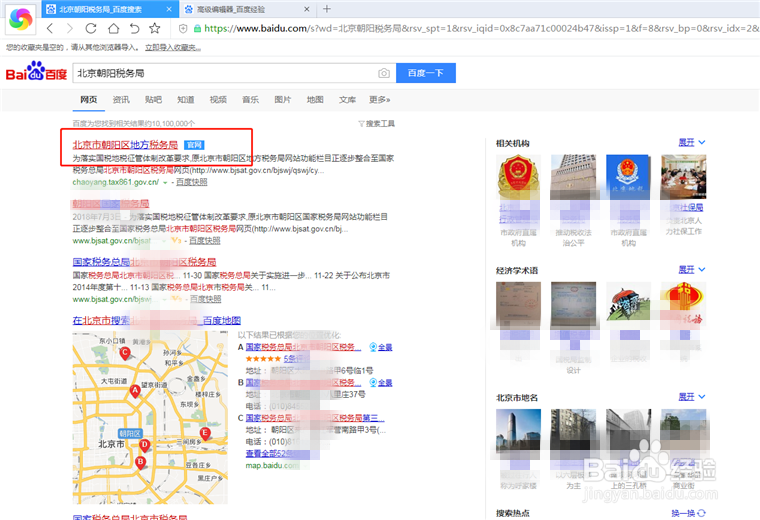
Task: Click map marker D on the map
Action: point(144,445)
